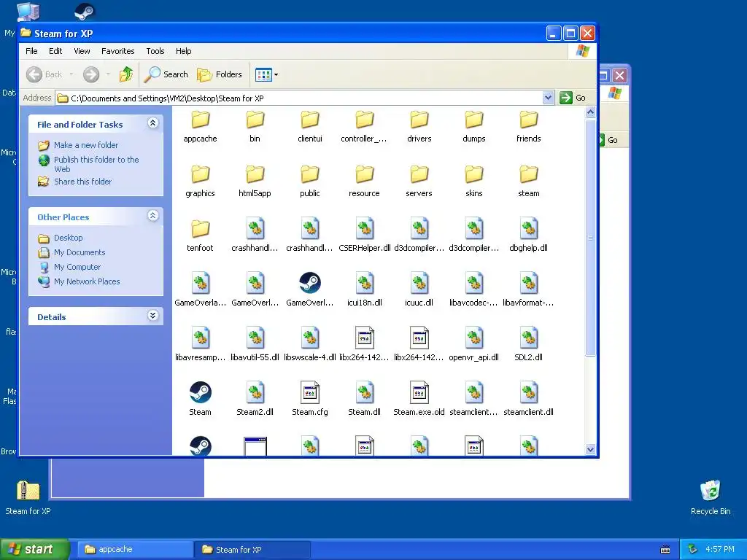Click the scrollbar down arrow
This screenshot has height=560, width=747.
(590, 449)
